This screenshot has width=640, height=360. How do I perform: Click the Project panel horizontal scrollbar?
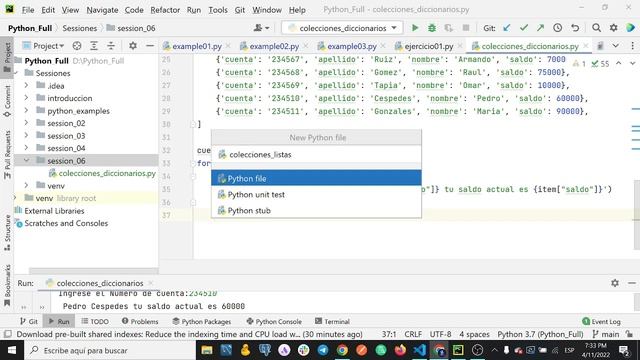[x=93, y=271]
